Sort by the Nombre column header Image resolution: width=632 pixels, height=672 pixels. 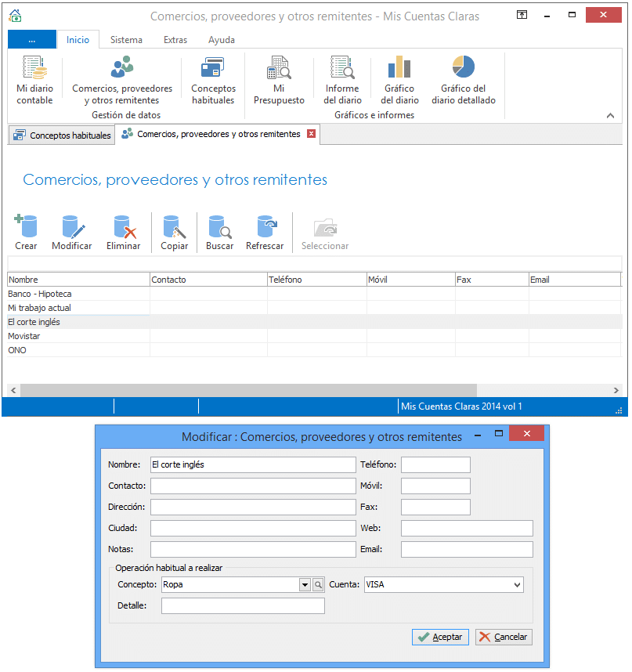[78, 280]
